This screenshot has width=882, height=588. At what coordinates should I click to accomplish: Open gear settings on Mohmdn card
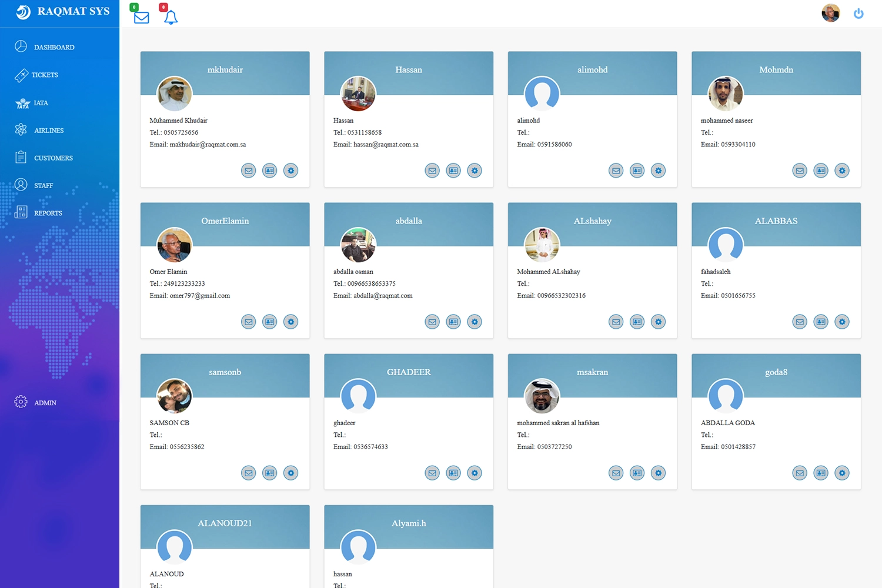coord(842,171)
